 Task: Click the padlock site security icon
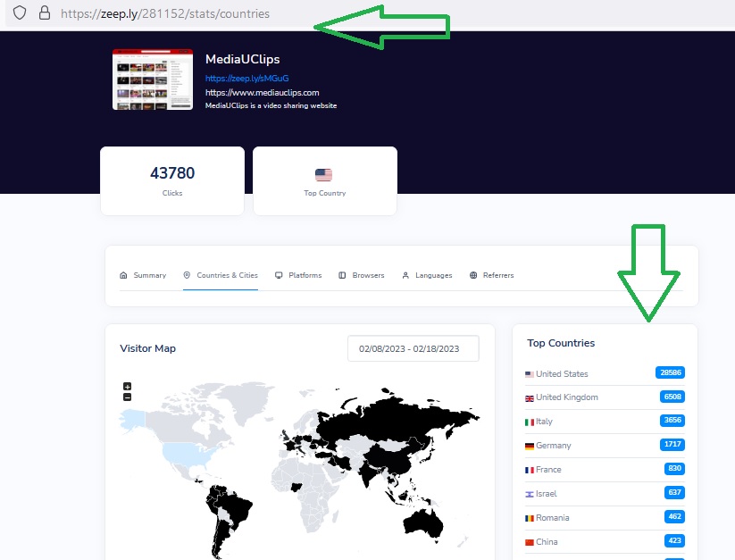(x=44, y=13)
